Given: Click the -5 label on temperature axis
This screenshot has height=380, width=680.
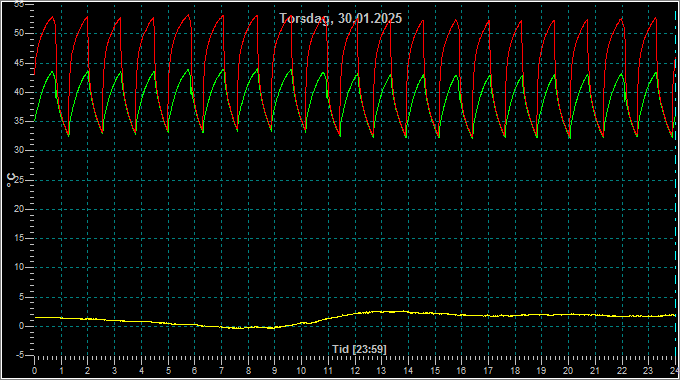Looking at the screenshot, I should pos(20,355).
